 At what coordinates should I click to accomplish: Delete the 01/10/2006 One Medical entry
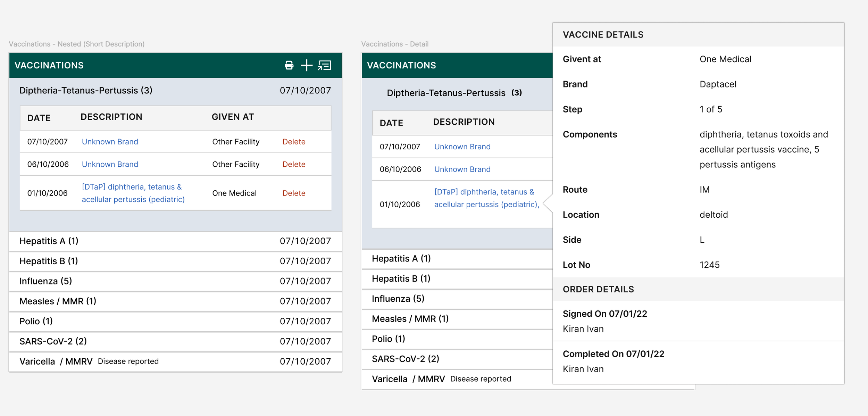pos(294,193)
